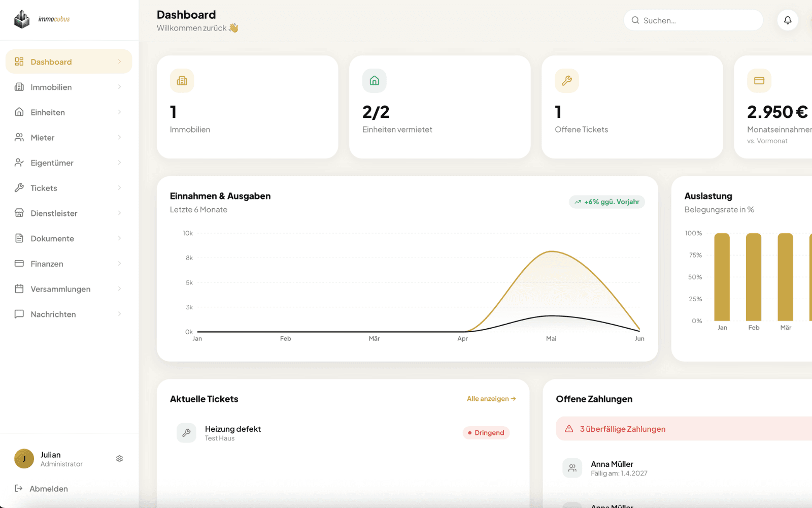Navigate to Finanzen
812x508 pixels.
coord(69,263)
